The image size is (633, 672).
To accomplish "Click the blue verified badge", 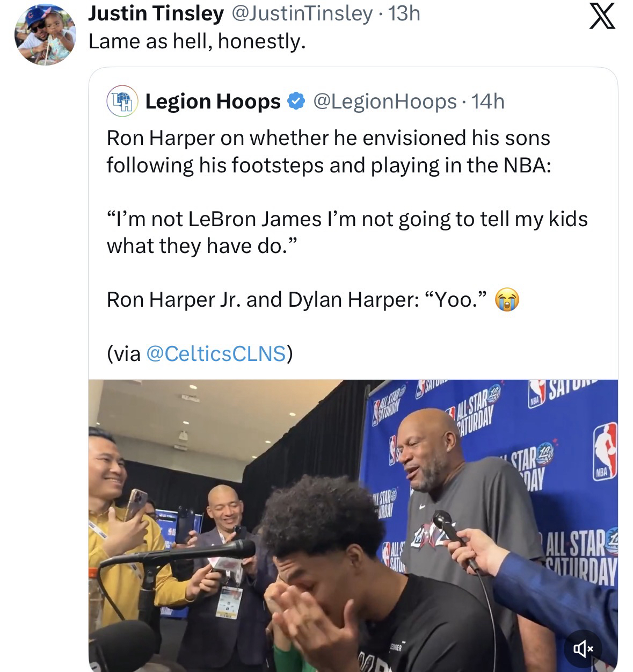I will [x=297, y=101].
